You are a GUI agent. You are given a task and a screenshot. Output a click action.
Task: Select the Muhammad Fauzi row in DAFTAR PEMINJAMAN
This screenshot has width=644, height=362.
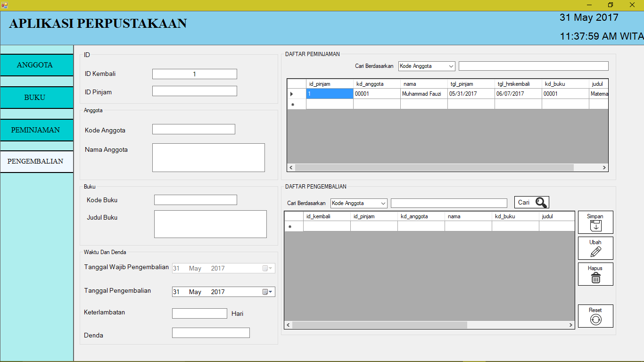coord(423,93)
